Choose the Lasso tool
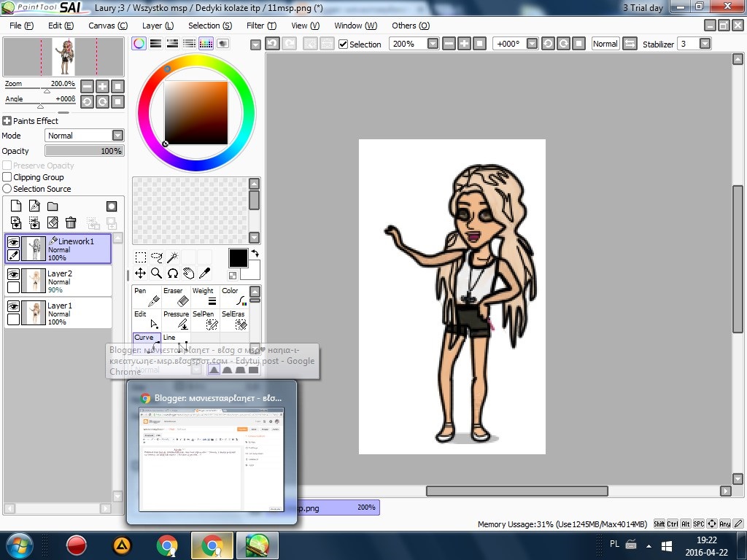 click(x=156, y=257)
